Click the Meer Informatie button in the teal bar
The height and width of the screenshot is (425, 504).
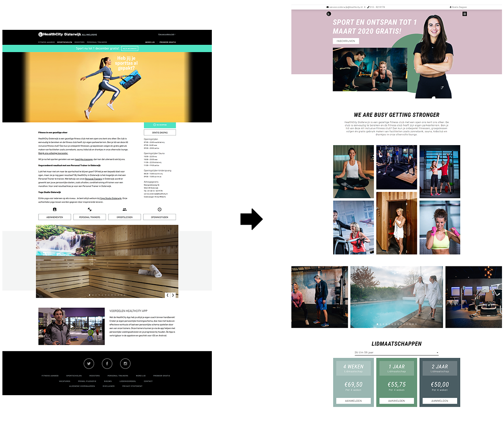point(130,49)
